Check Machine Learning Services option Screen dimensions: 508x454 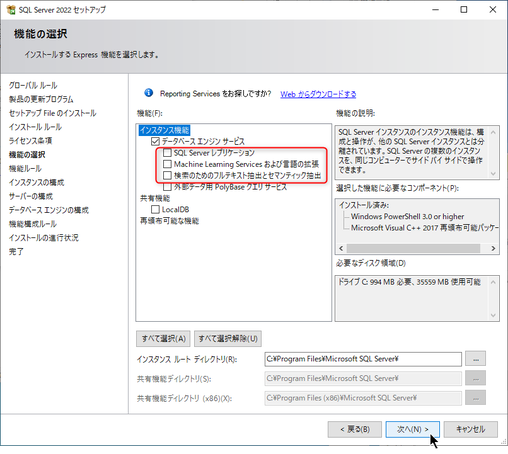point(167,164)
